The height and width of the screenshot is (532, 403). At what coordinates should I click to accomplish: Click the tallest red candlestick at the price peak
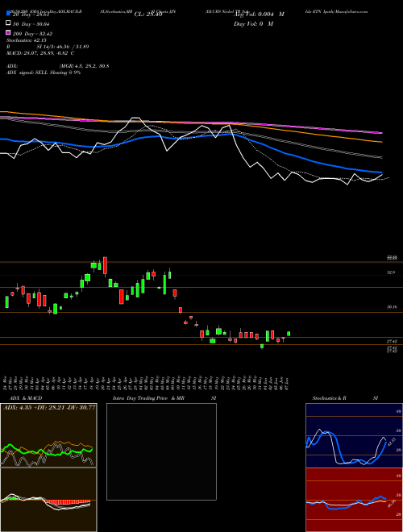click(105, 266)
